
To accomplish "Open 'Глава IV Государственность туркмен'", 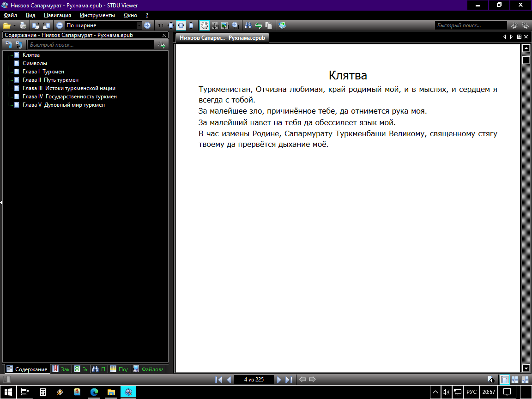I will [x=70, y=97].
